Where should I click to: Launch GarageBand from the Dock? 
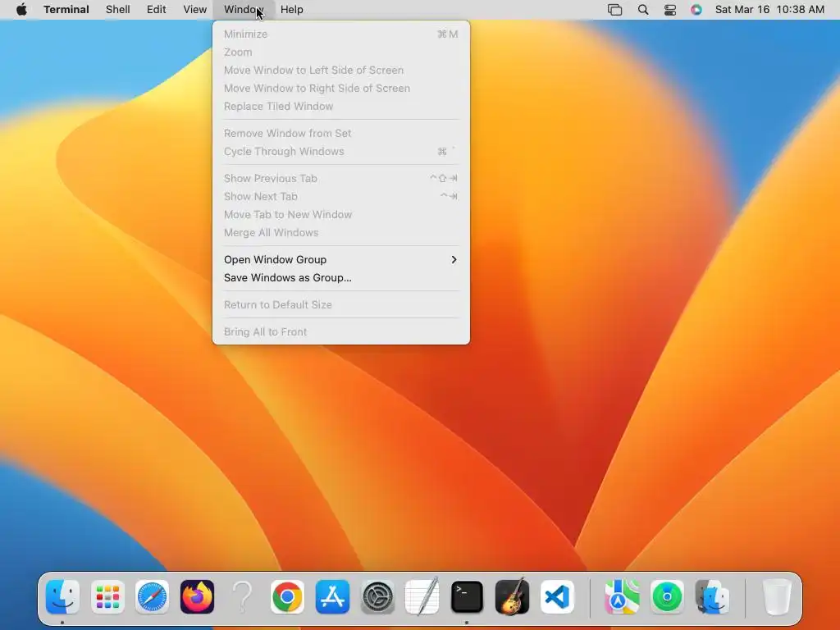tap(512, 597)
